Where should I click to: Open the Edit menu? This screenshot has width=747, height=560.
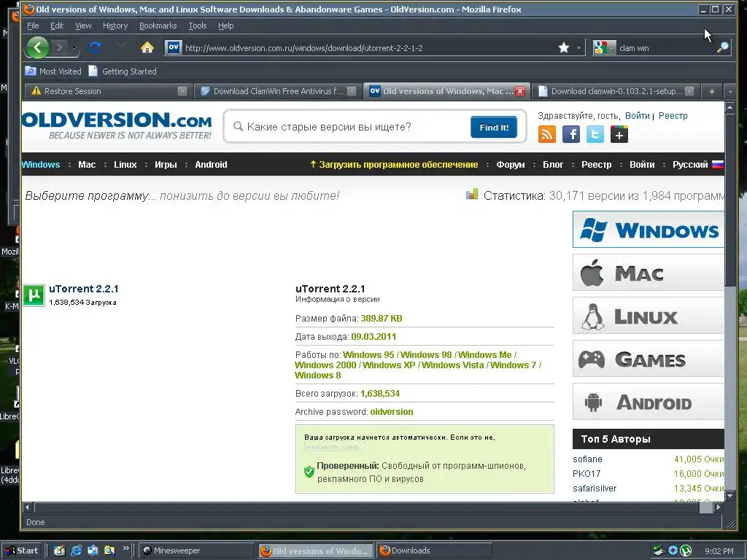click(x=57, y=26)
